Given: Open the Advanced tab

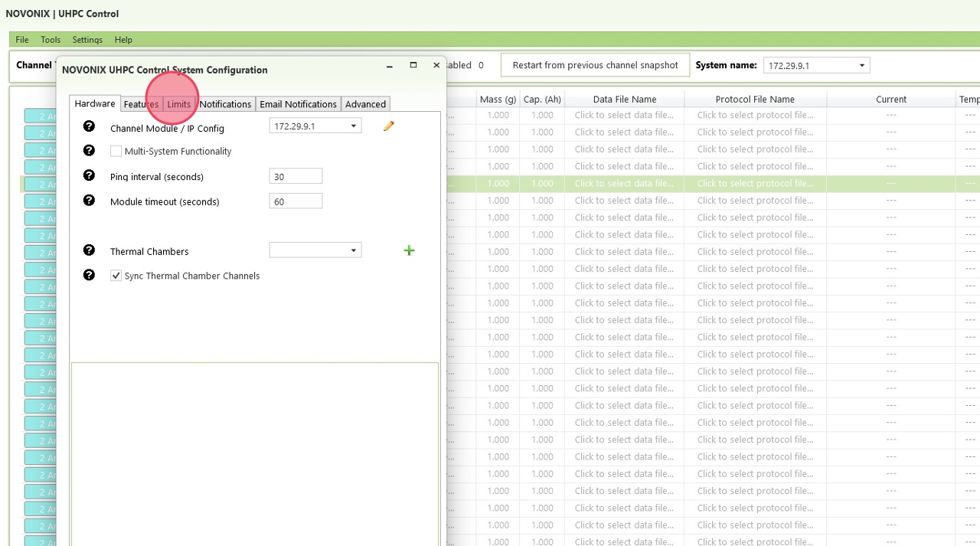Looking at the screenshot, I should coord(365,104).
